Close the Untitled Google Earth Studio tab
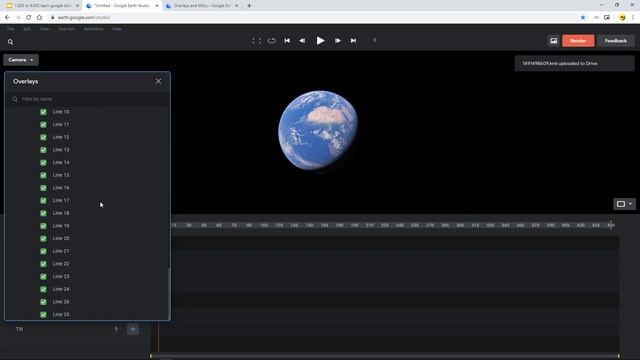 coord(157,6)
